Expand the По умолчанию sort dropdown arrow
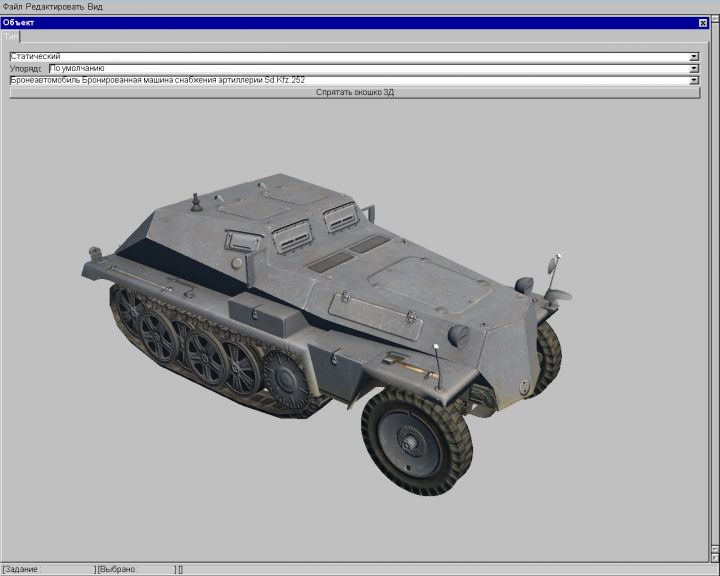The height and width of the screenshot is (576, 720). [694, 69]
